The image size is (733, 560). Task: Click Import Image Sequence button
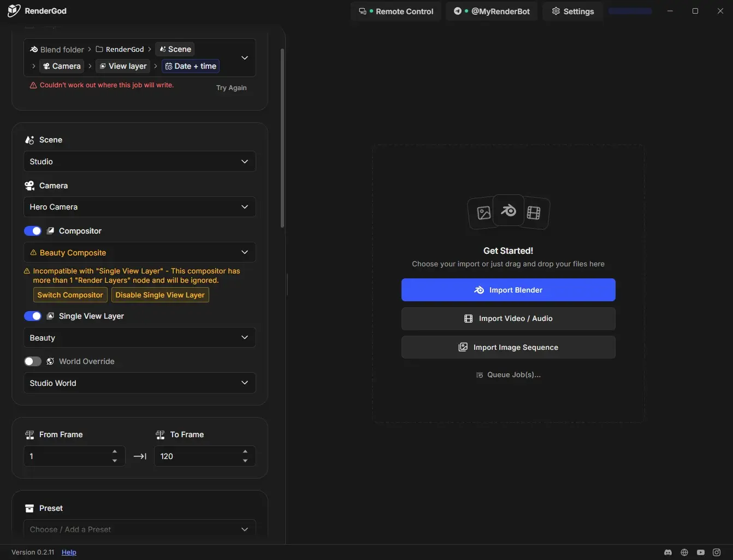[509, 347]
